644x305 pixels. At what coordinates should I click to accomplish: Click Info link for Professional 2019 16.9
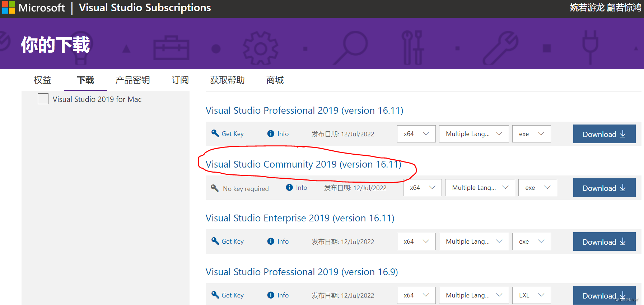[283, 295]
